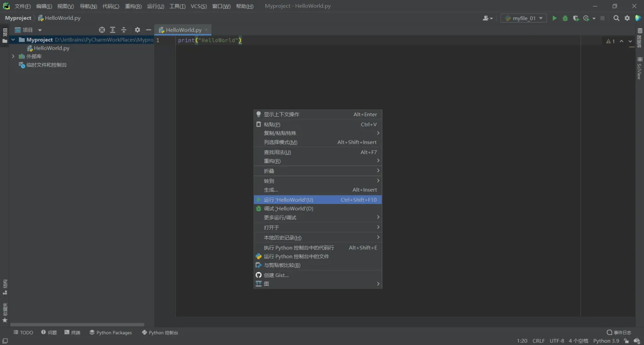Image resolution: width=644 pixels, height=345 pixels.
Task: Open the Event Log
Action: (619, 333)
